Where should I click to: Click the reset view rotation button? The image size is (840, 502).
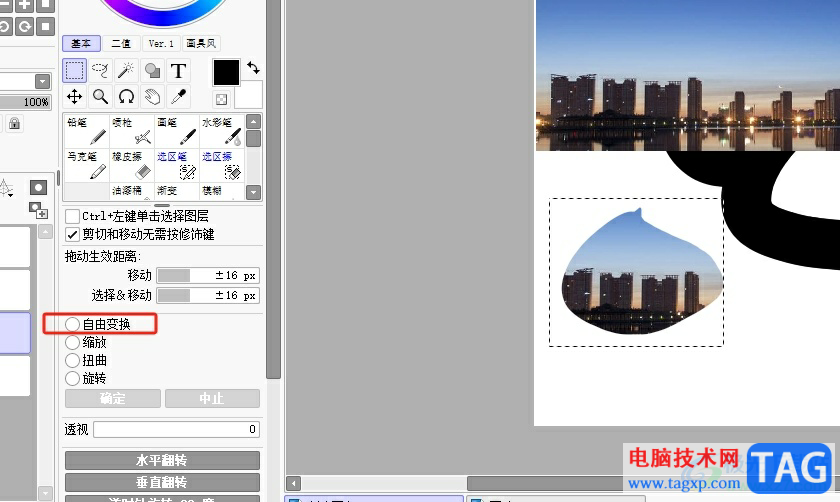46,26
